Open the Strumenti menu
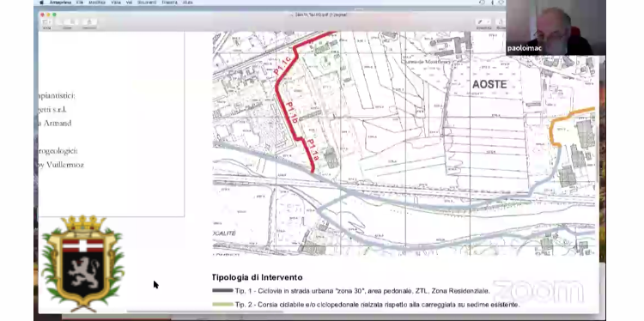 point(147,3)
